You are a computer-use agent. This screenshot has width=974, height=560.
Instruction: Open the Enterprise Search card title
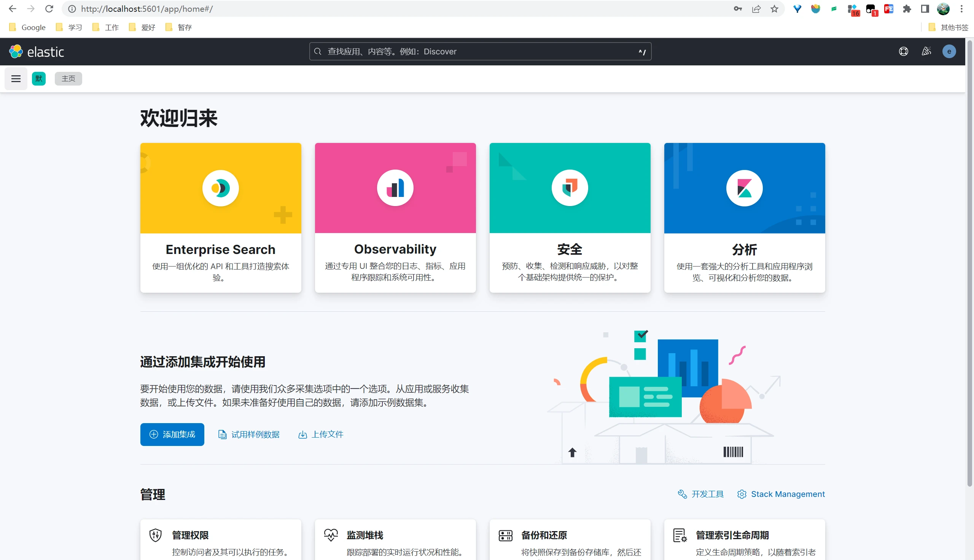click(x=221, y=249)
